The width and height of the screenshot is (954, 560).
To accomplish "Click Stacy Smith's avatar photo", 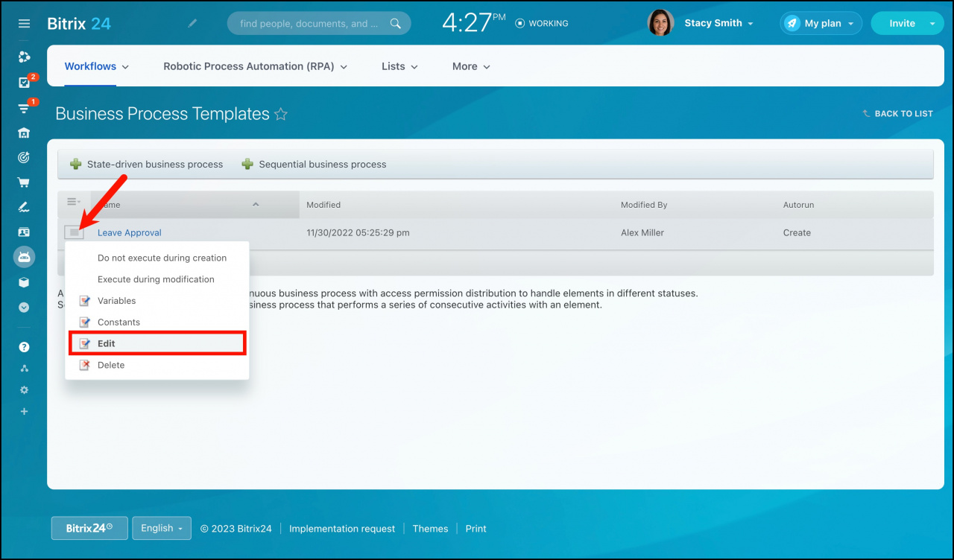I will 661,23.
